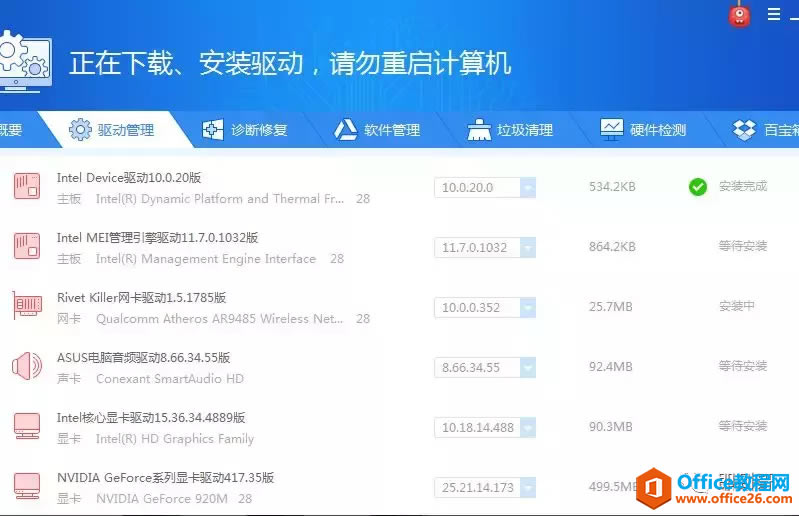Click 等待安装 status for Intel MEI driver
The height and width of the screenshot is (516, 799).
click(743, 246)
